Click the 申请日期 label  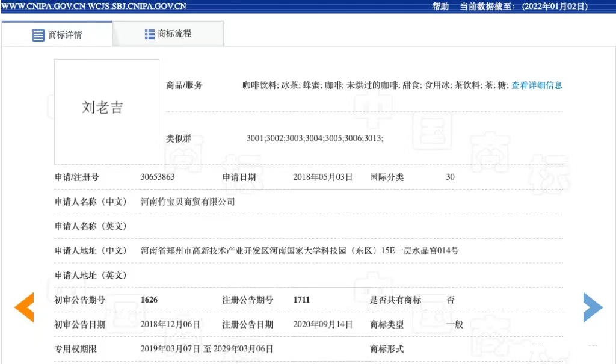pyautogui.click(x=239, y=177)
